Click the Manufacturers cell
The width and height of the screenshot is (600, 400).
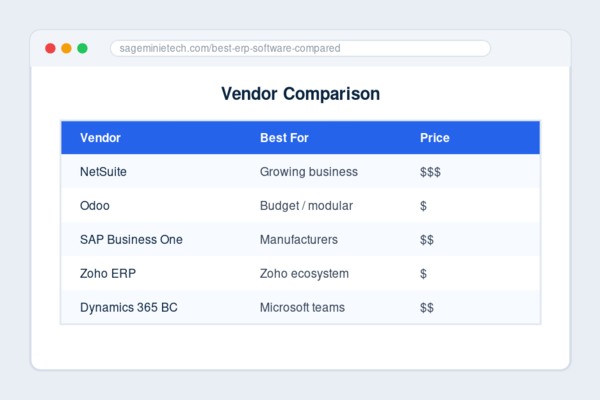(x=299, y=240)
